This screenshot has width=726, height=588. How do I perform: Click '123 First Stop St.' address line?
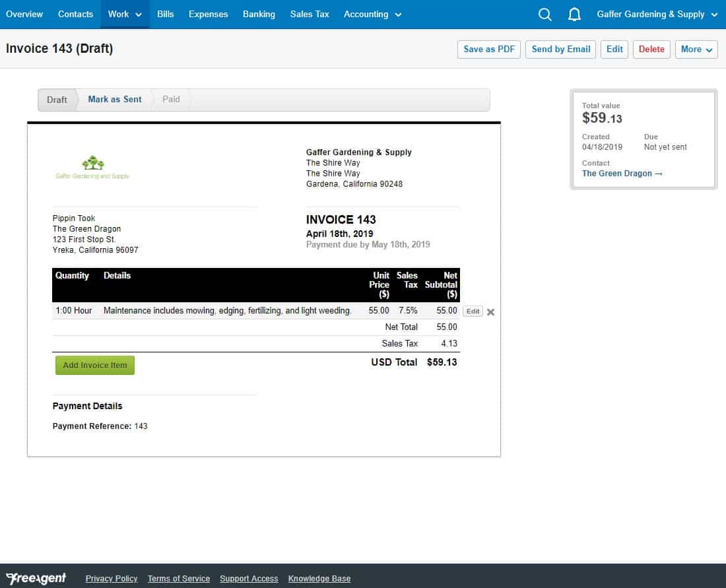pos(84,240)
